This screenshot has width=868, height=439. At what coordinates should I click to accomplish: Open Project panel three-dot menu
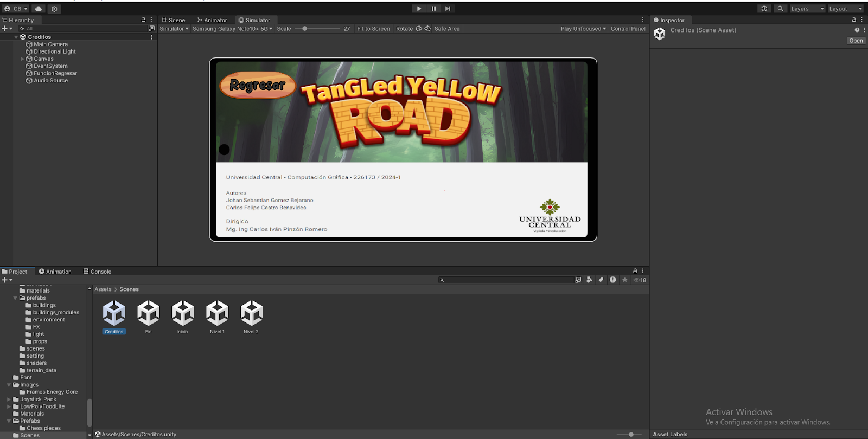coord(643,271)
